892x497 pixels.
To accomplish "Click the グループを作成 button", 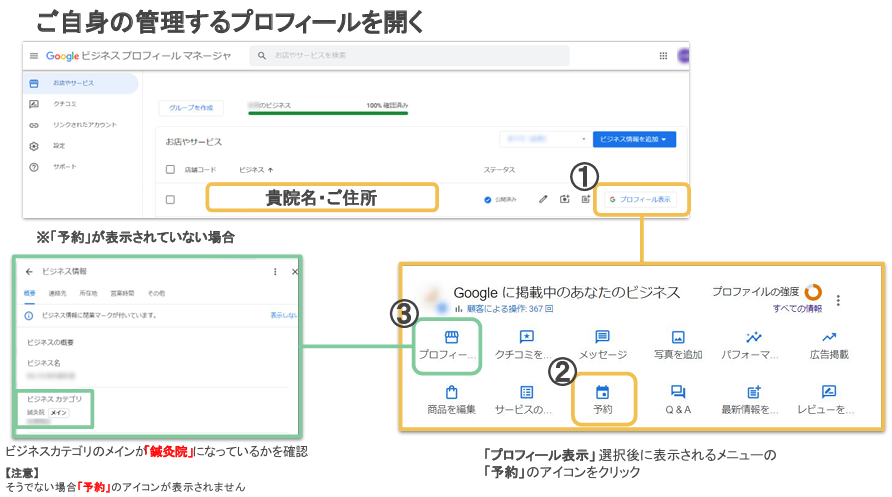I will point(191,107).
